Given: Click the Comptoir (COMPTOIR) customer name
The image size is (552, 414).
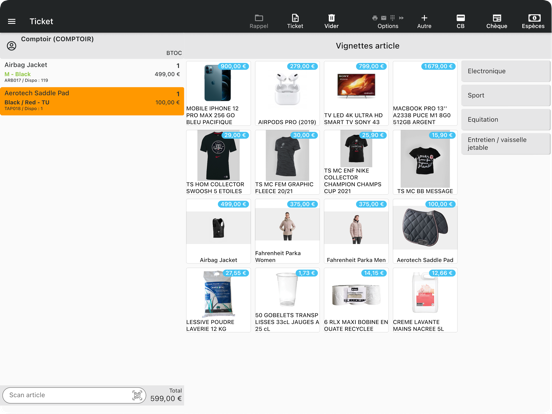Looking at the screenshot, I should click(x=57, y=39).
